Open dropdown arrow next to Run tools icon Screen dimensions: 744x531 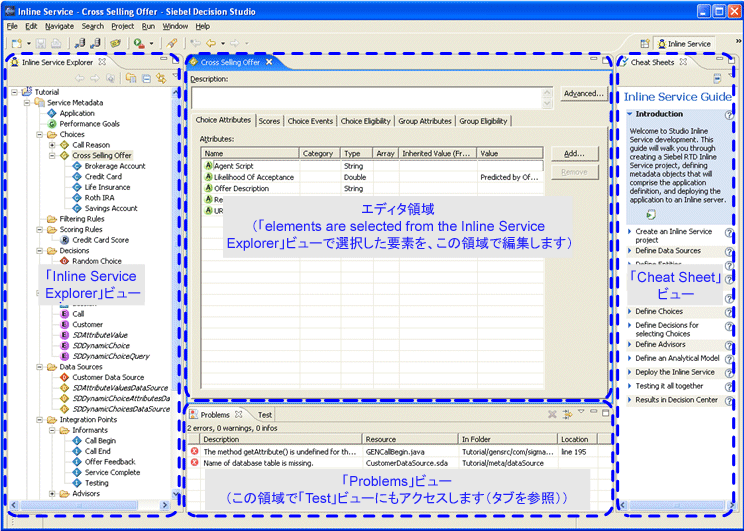pyautogui.click(x=151, y=44)
